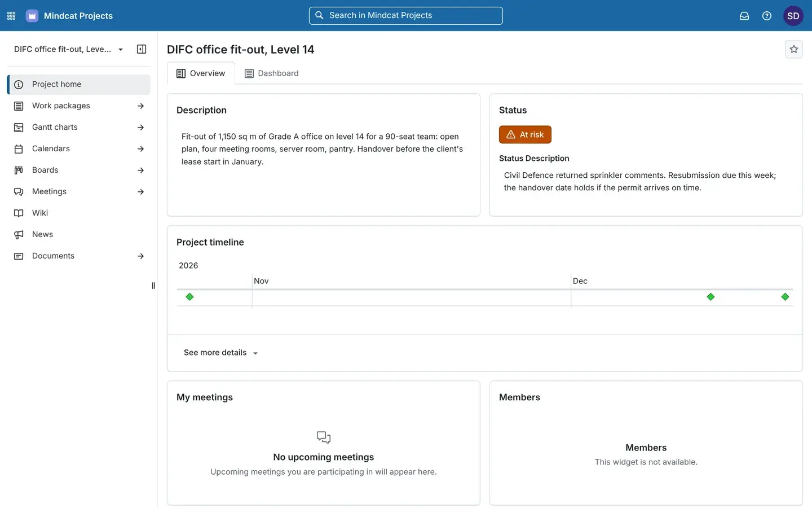Click the At risk status button
Screen dimensions: 812x508
coord(525,134)
